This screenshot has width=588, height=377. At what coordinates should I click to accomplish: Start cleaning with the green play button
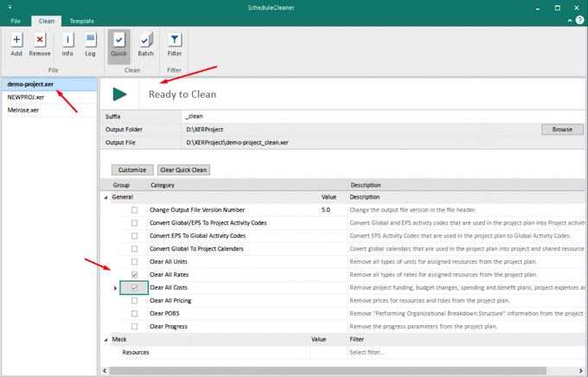[119, 94]
